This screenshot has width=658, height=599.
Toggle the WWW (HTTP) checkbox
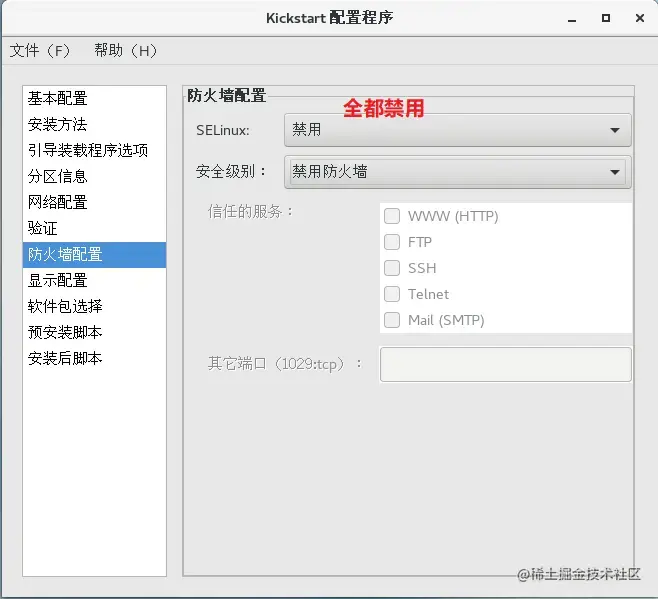click(392, 216)
